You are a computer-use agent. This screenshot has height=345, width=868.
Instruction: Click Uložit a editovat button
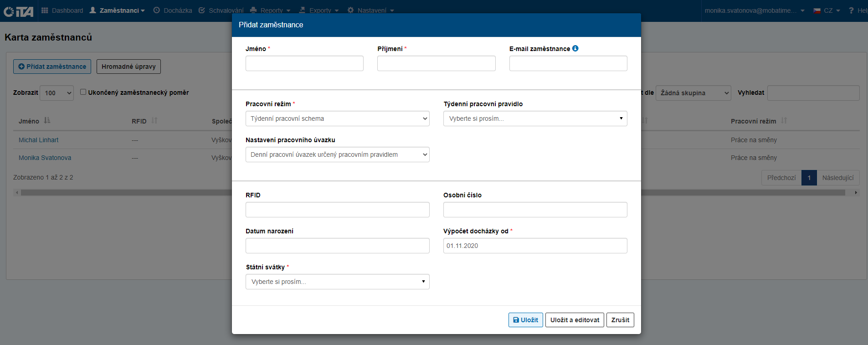click(575, 320)
